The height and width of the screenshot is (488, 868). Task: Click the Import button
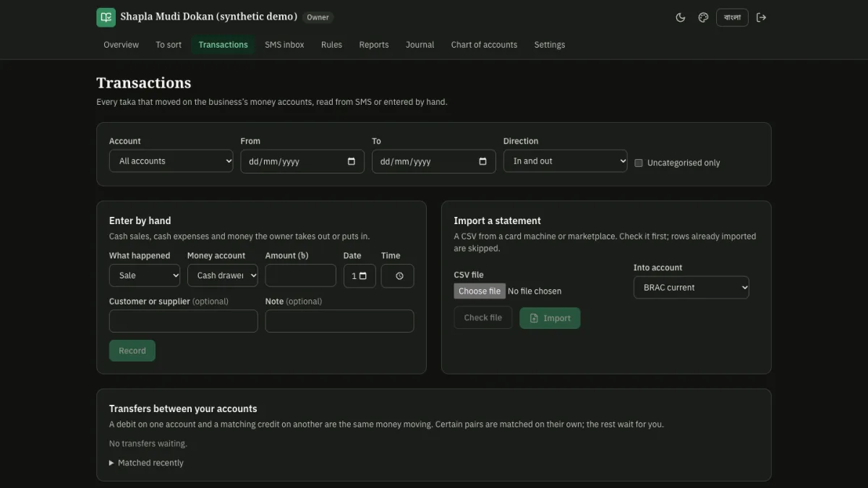(550, 318)
